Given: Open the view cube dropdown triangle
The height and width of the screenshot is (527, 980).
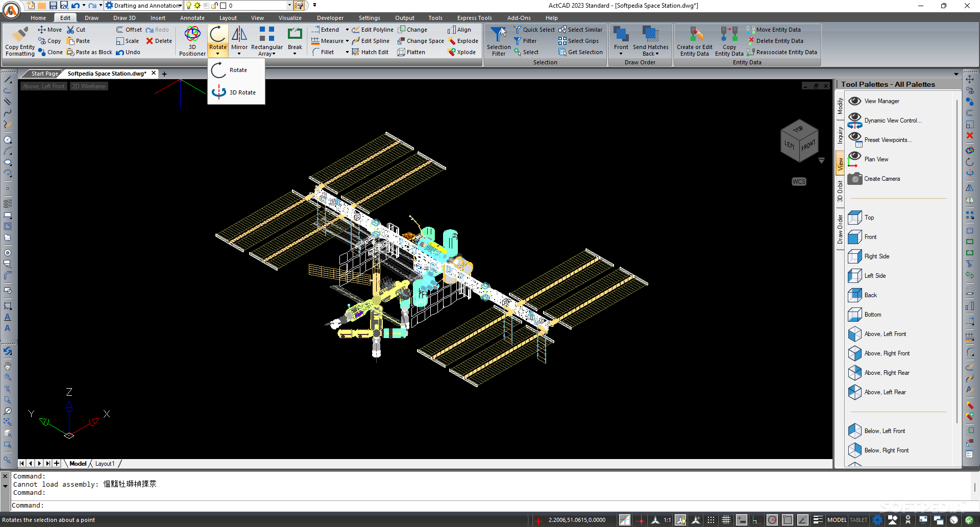Looking at the screenshot, I should (821, 160).
